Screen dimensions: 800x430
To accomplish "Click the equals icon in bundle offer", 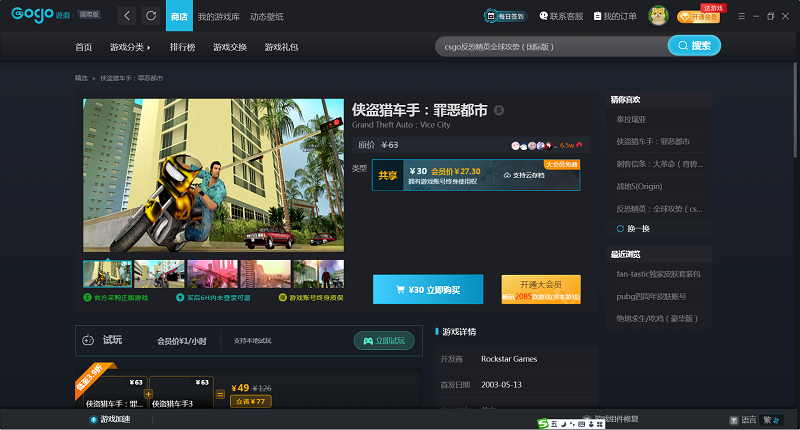I will [220, 394].
